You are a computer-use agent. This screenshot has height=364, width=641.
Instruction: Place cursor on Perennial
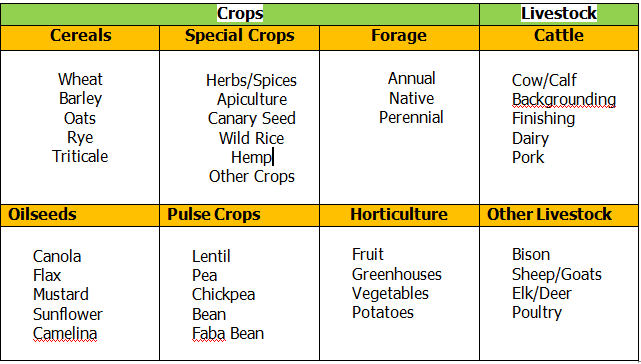[411, 118]
